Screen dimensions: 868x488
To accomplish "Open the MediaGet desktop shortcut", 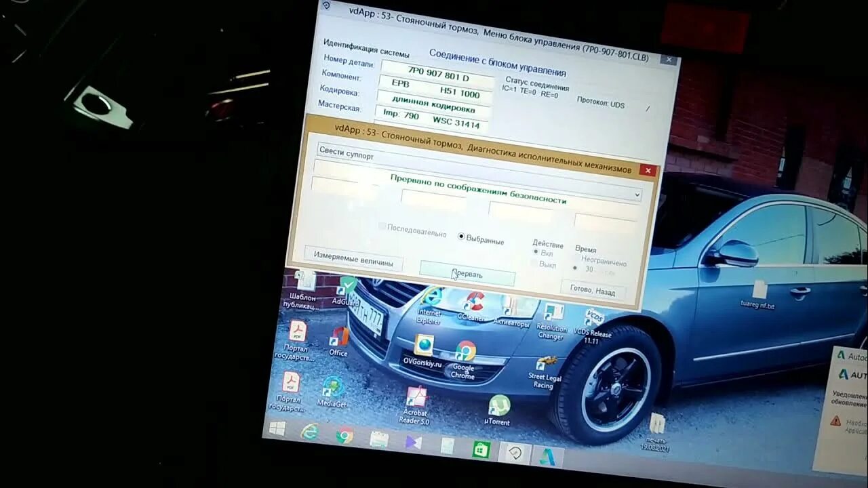I will tap(332, 392).
